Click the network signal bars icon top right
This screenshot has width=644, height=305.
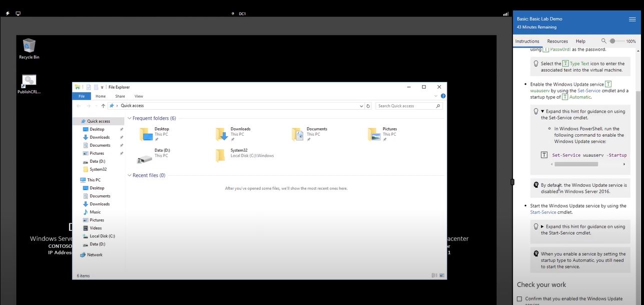point(505,13)
